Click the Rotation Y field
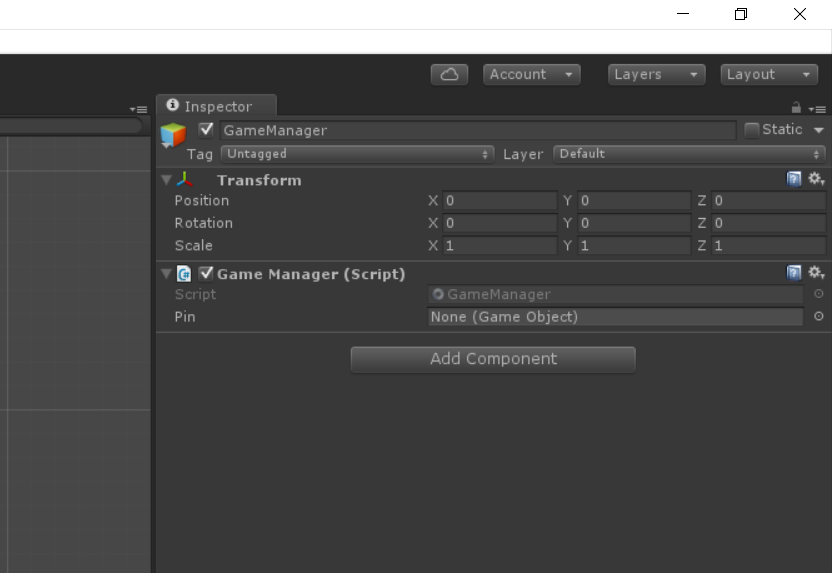 click(634, 223)
